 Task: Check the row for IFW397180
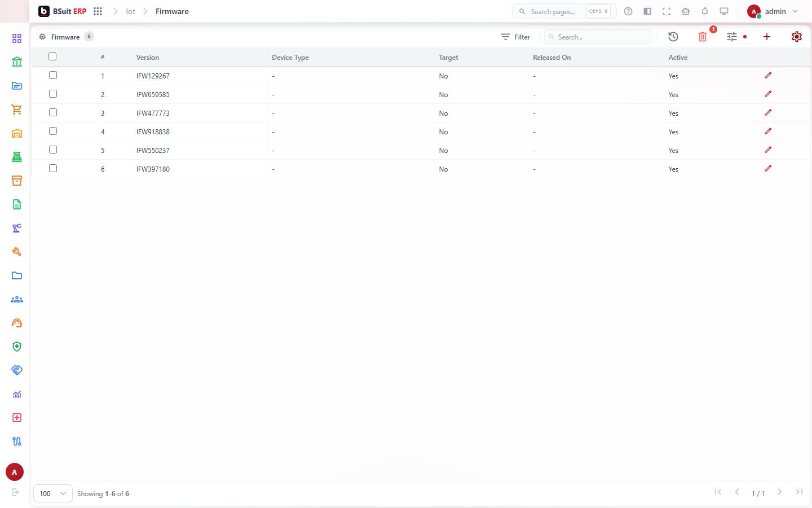pyautogui.click(x=53, y=168)
